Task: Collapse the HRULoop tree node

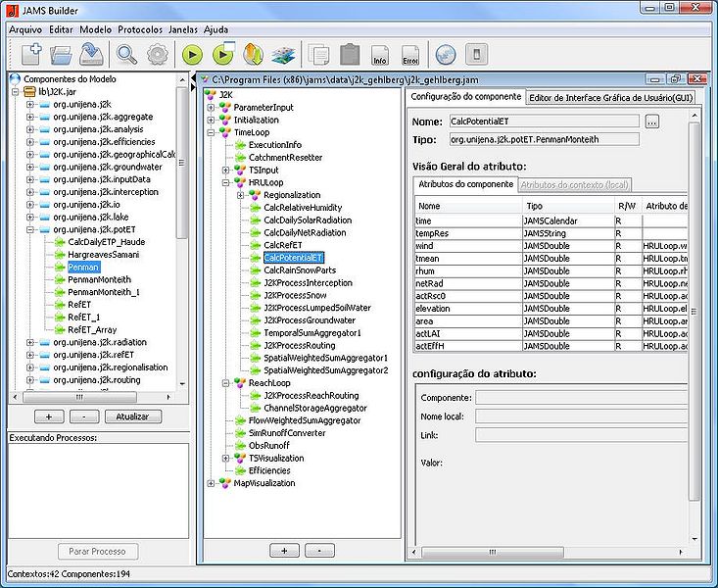Action: pos(226,182)
